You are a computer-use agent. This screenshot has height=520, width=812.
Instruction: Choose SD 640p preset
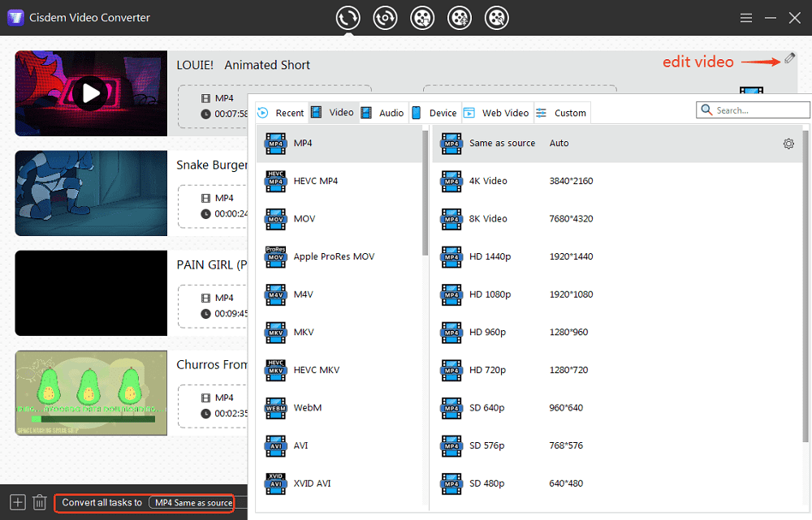[x=617, y=408]
